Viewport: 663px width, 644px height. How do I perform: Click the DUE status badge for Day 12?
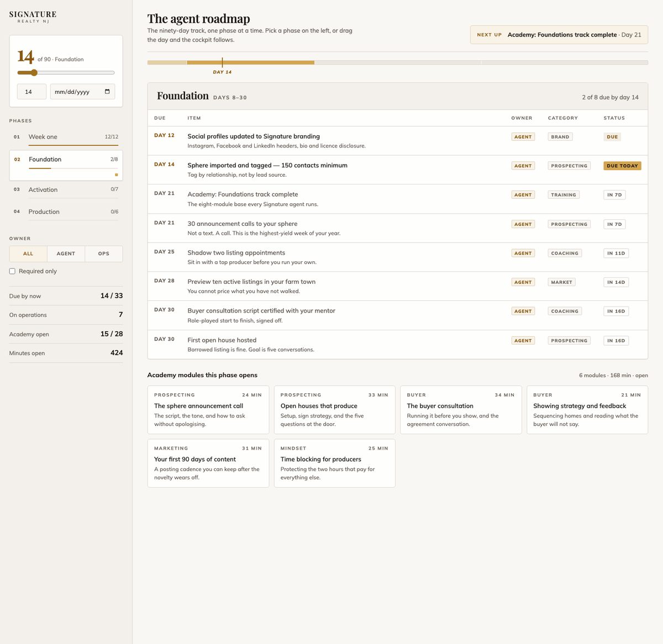(x=612, y=136)
